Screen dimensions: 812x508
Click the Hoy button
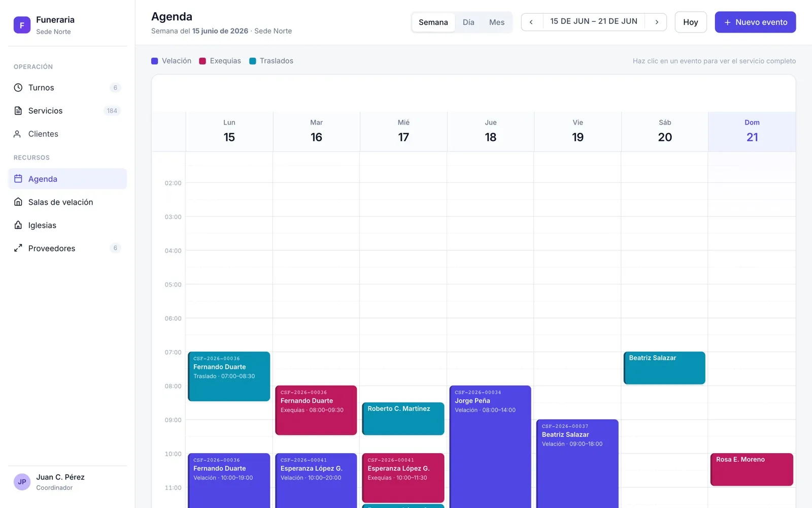pyautogui.click(x=691, y=22)
